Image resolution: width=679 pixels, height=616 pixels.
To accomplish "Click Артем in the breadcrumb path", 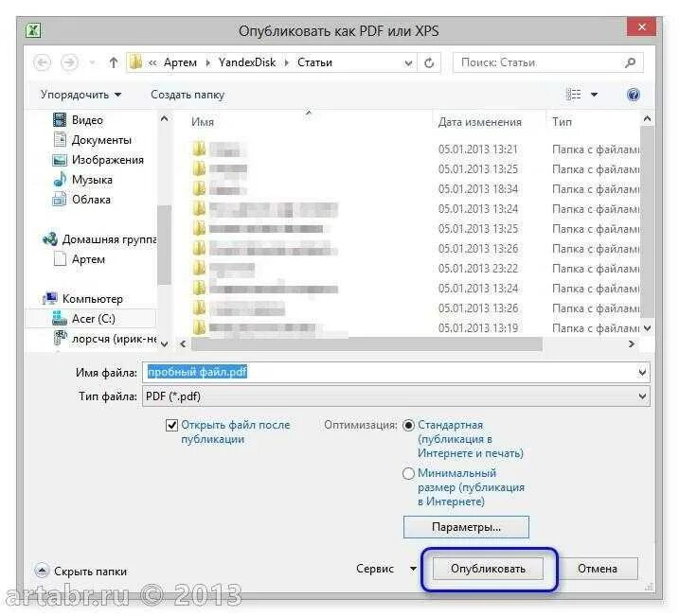I will [x=180, y=62].
